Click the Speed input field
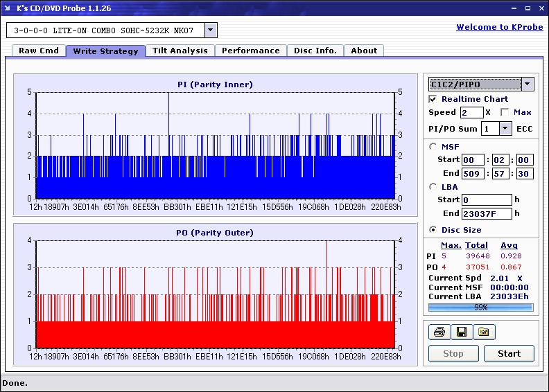 (471, 112)
